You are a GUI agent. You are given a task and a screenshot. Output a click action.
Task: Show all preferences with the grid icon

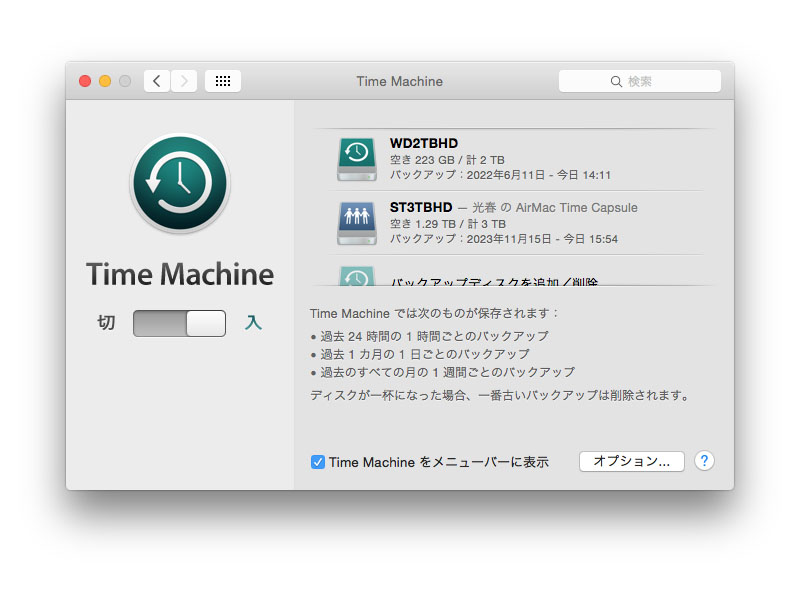[x=223, y=81]
